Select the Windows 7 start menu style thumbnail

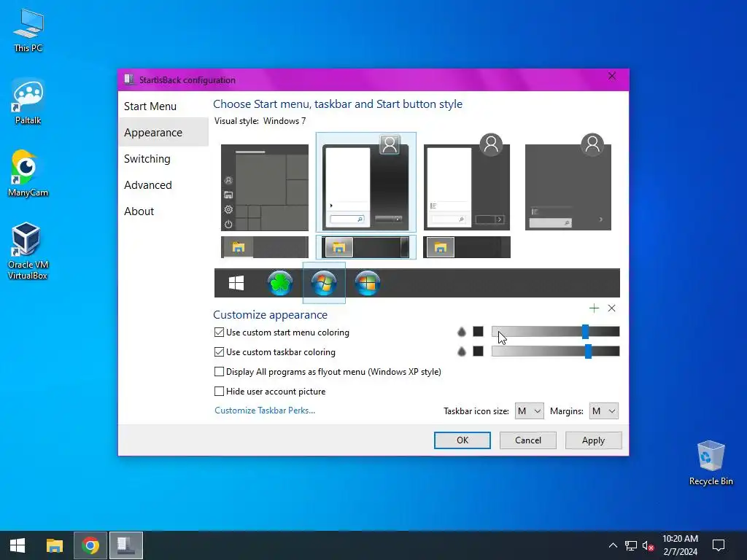(x=366, y=182)
